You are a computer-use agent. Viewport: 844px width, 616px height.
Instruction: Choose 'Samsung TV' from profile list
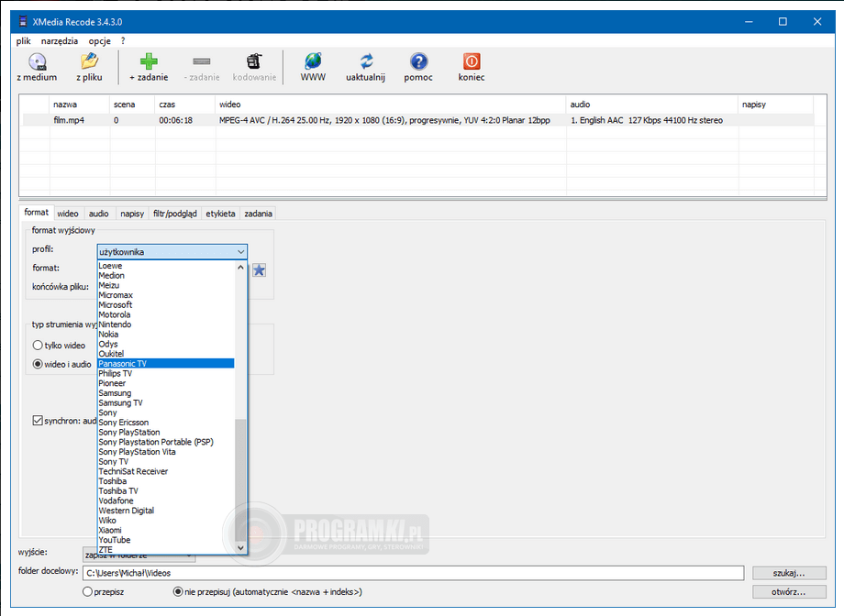pos(166,403)
